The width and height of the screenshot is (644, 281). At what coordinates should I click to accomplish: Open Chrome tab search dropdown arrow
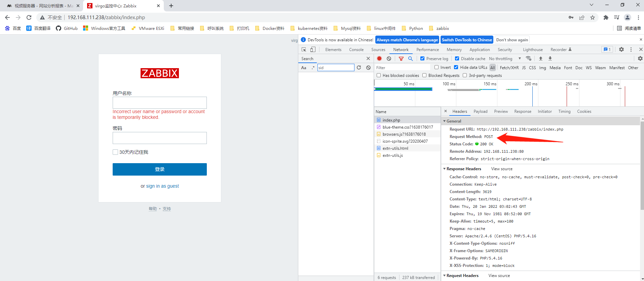(x=592, y=5)
